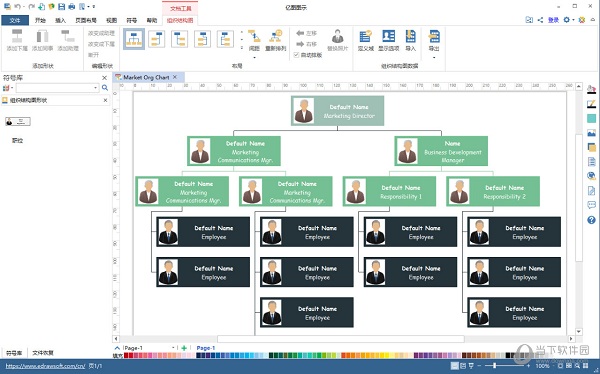
Task: Click the 重新排列 re-arrange icon
Action: [276, 36]
